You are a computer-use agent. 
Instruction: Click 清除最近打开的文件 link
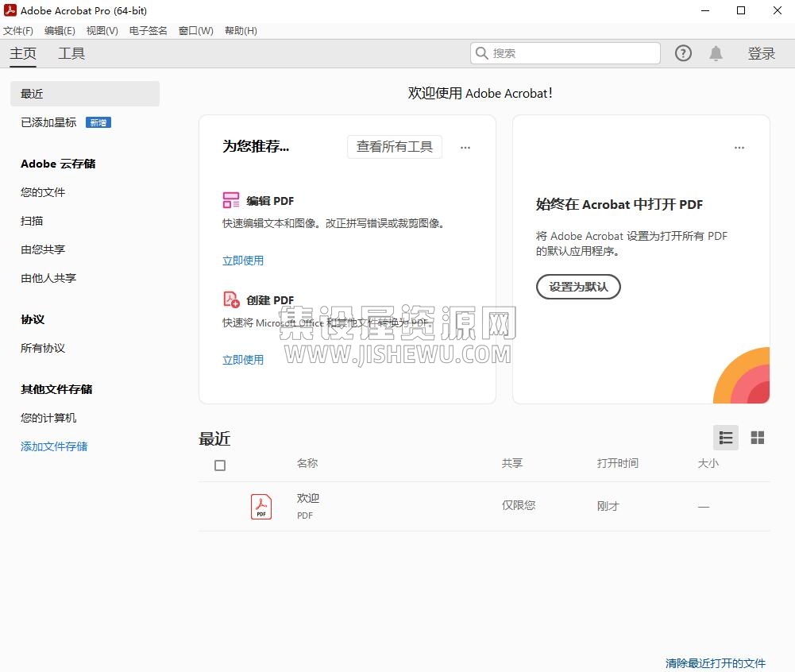pyautogui.click(x=716, y=663)
